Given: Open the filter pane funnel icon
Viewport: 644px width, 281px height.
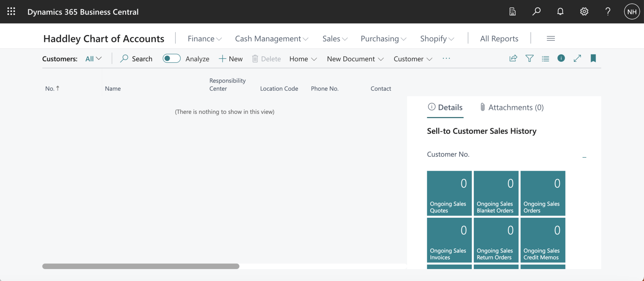Looking at the screenshot, I should click(529, 58).
